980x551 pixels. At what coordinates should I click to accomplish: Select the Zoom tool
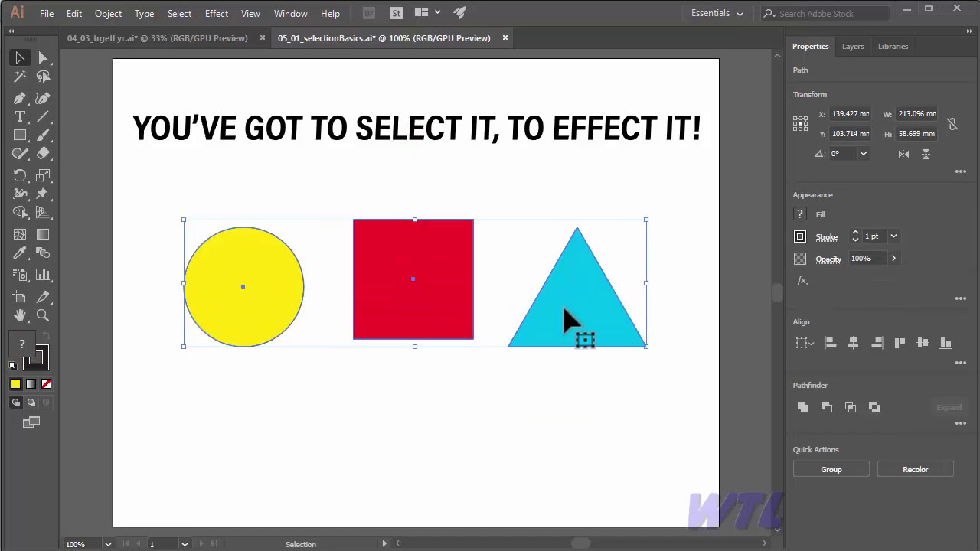pyautogui.click(x=43, y=315)
